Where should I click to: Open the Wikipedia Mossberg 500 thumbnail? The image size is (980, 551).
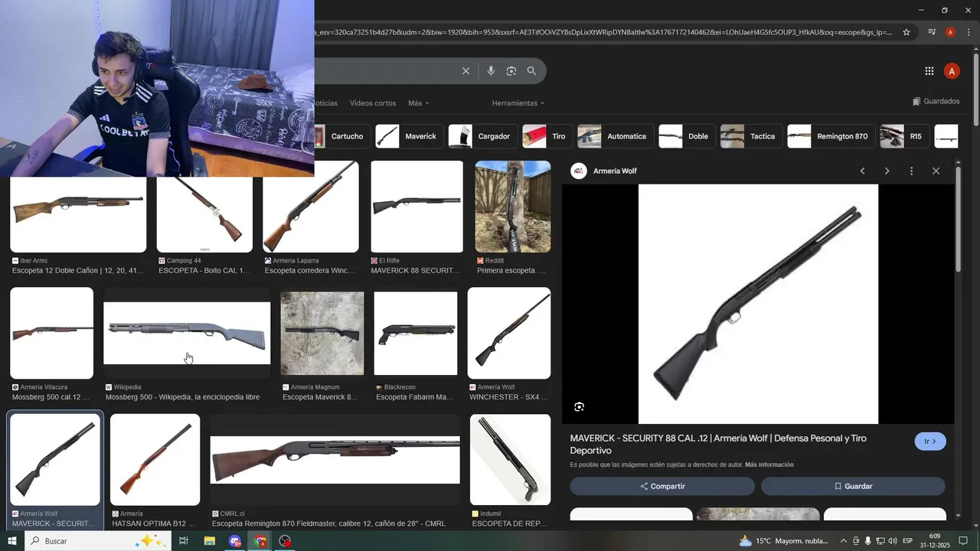pos(187,334)
